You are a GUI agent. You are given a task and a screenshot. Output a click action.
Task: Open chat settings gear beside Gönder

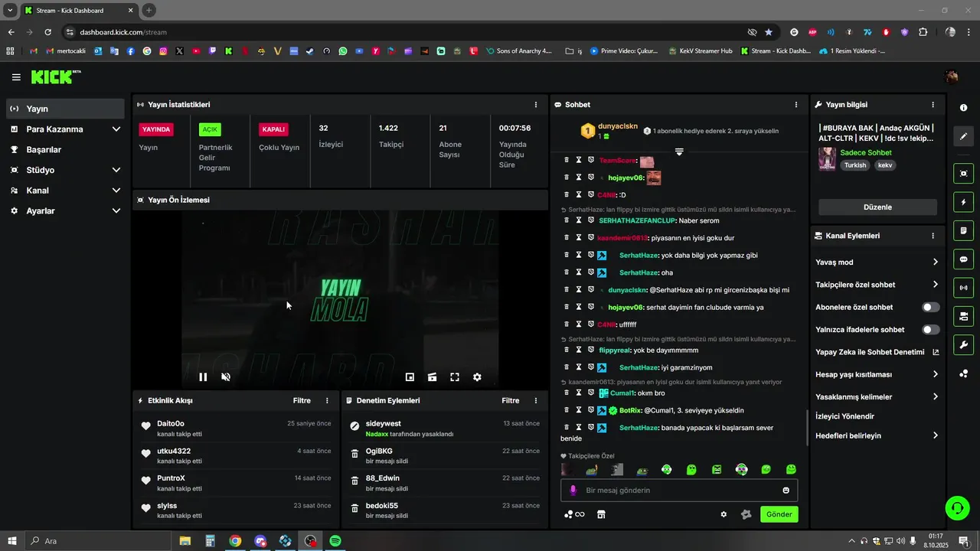click(x=724, y=514)
